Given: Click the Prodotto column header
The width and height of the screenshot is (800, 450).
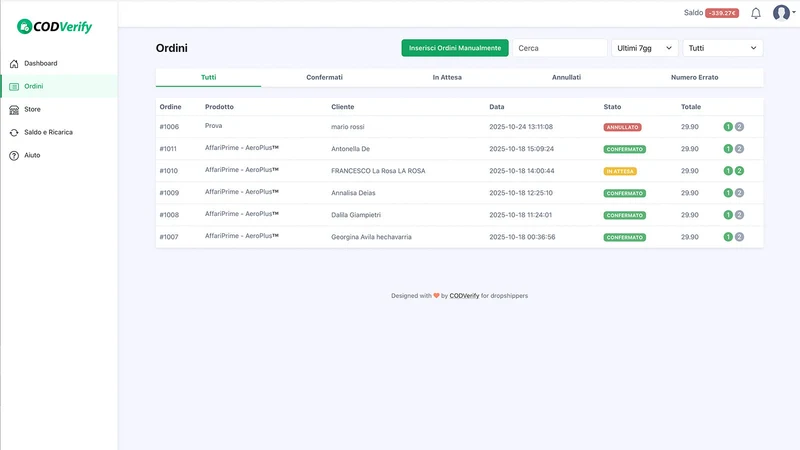Looking at the screenshot, I should coord(219,107).
